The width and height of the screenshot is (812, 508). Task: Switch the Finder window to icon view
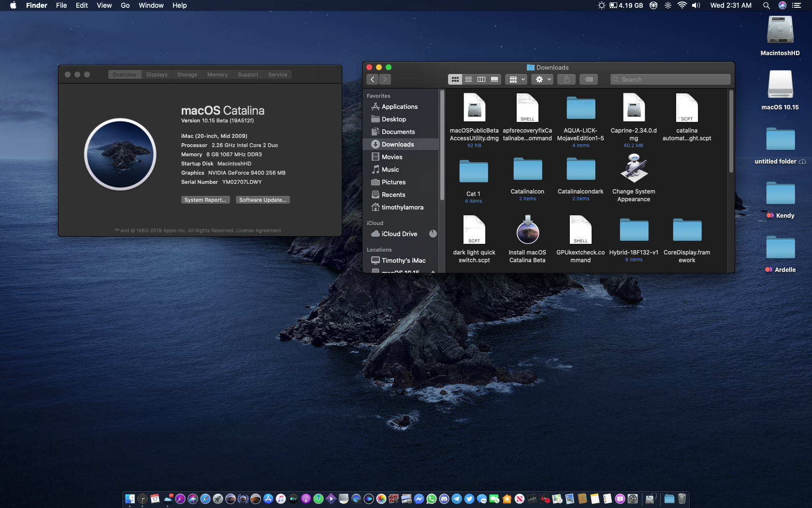point(455,79)
